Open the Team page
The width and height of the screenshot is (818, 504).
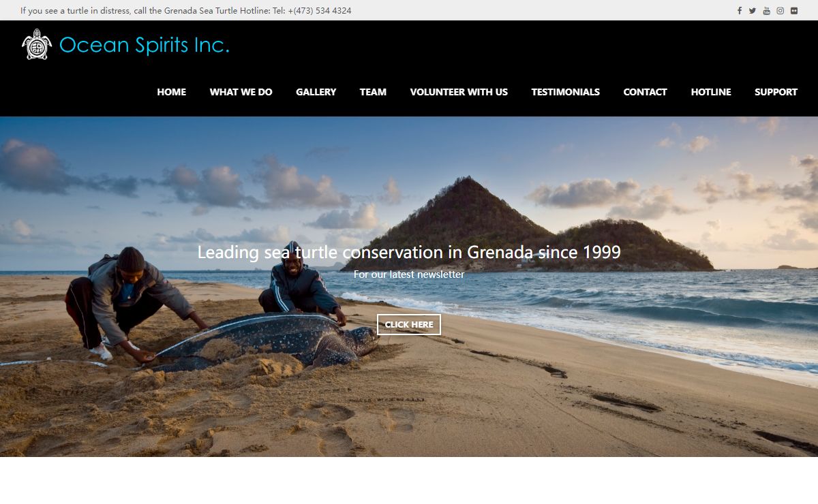point(373,92)
